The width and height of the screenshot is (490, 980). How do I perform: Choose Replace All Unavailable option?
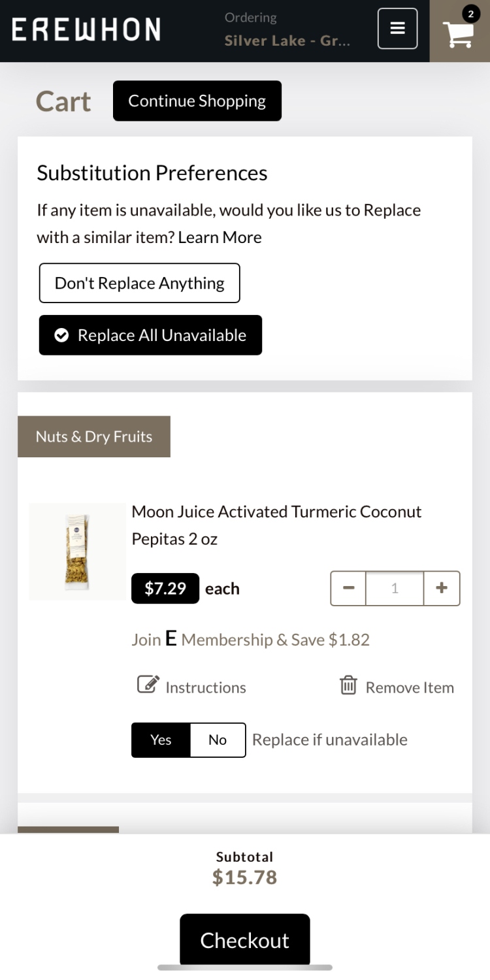150,335
